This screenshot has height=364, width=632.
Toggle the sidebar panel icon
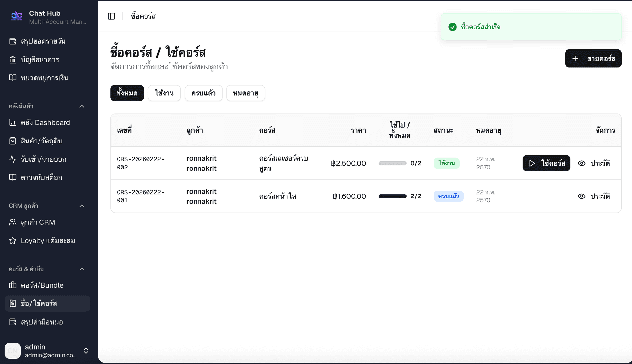(111, 16)
